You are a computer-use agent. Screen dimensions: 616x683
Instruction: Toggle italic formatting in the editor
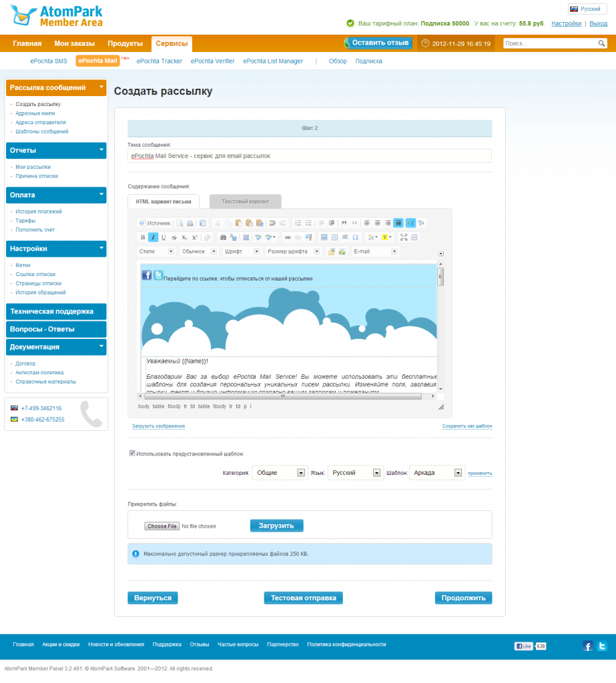[153, 237]
